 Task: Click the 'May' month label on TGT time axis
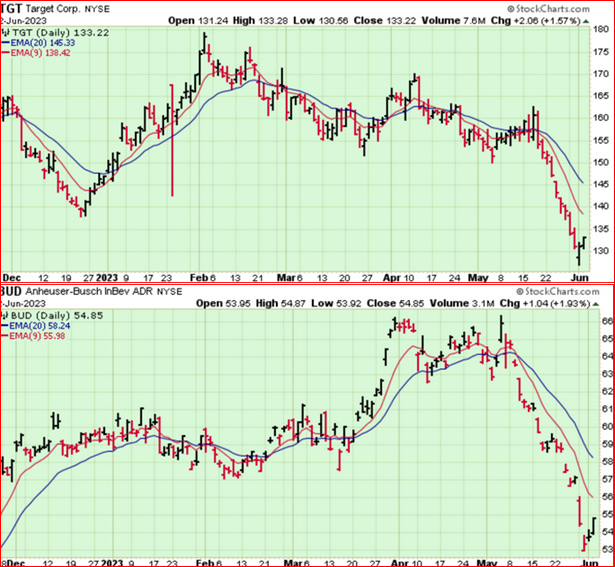pyautogui.click(x=478, y=278)
